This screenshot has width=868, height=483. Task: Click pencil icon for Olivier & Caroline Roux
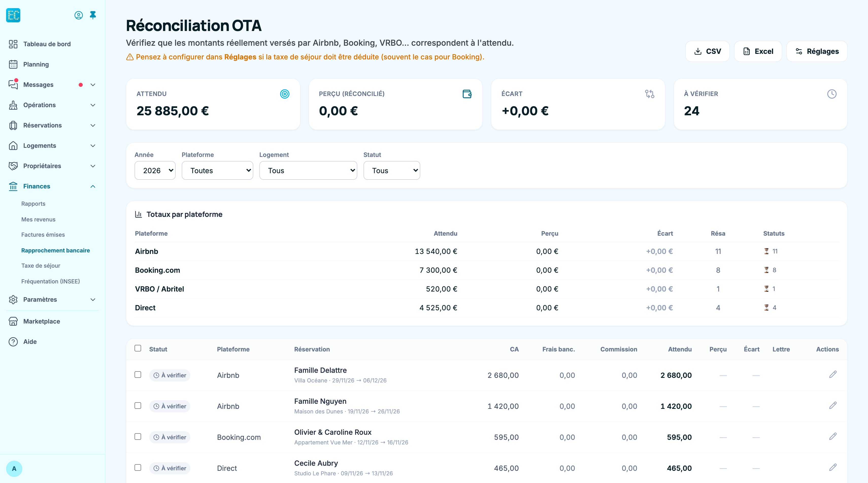point(833,437)
